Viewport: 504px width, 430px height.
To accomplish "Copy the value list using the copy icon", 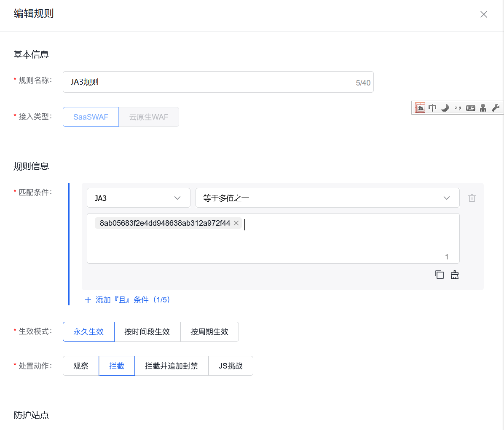I will [x=439, y=274].
